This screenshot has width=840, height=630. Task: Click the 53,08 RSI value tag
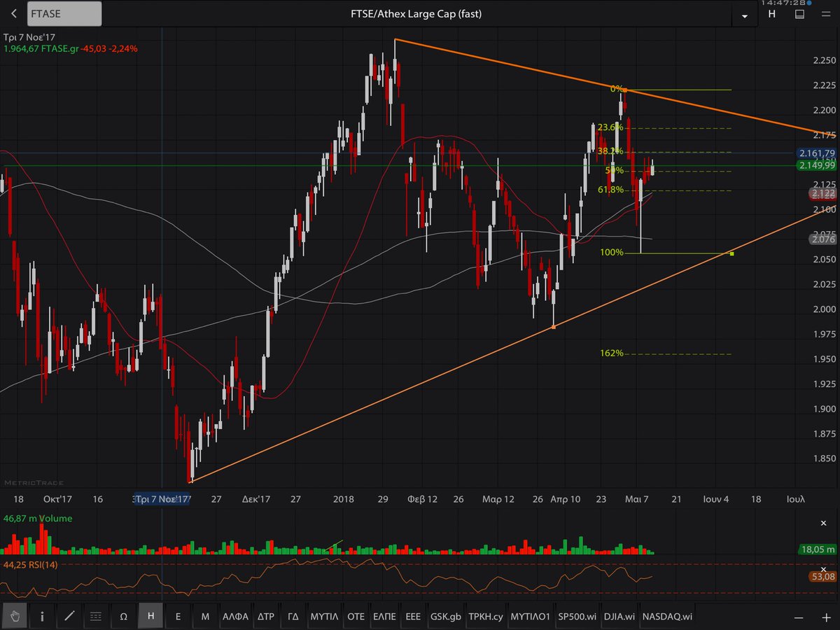[822, 577]
